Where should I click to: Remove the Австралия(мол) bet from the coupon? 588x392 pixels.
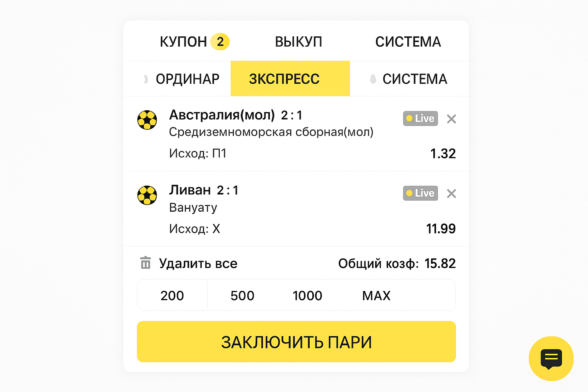(451, 119)
